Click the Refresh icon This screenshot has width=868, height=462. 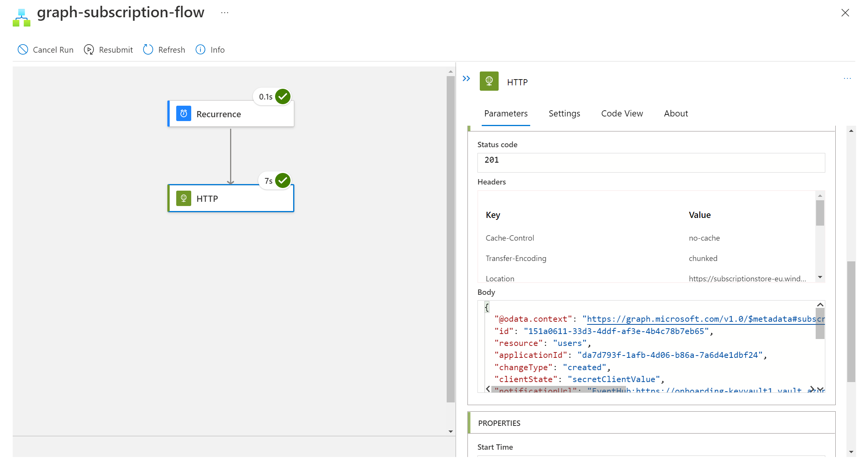pyautogui.click(x=148, y=50)
